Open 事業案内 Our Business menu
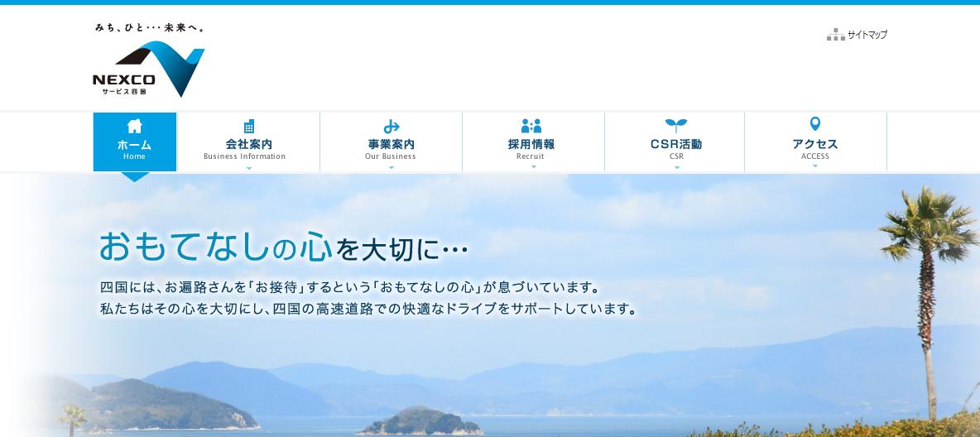The image size is (980, 437). point(392,142)
